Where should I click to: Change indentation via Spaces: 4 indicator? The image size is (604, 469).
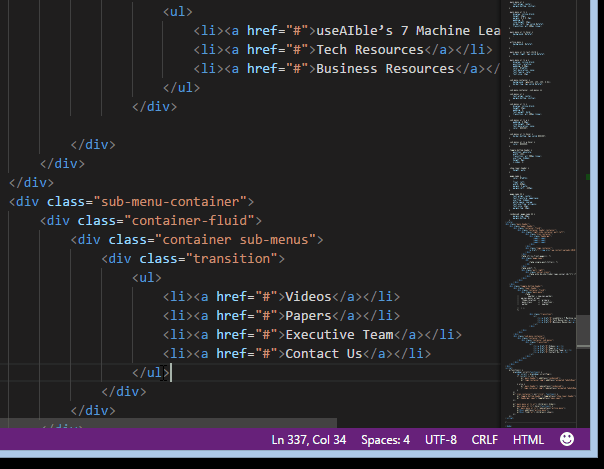click(x=385, y=440)
